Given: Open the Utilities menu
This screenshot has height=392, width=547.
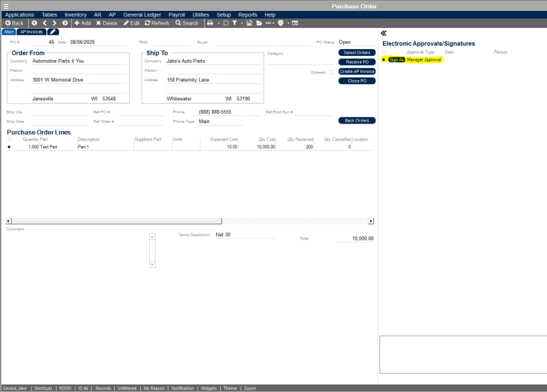Looking at the screenshot, I should pos(200,14).
